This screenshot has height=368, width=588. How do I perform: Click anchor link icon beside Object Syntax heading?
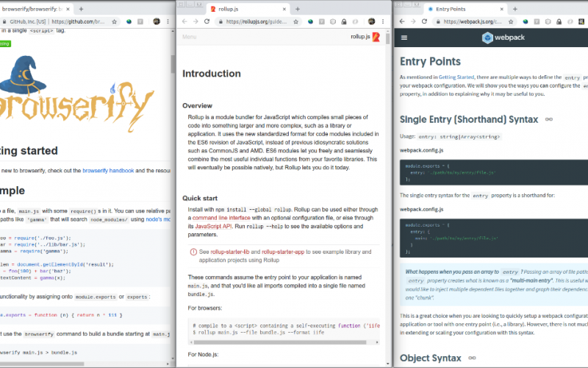pyautogui.click(x=472, y=358)
